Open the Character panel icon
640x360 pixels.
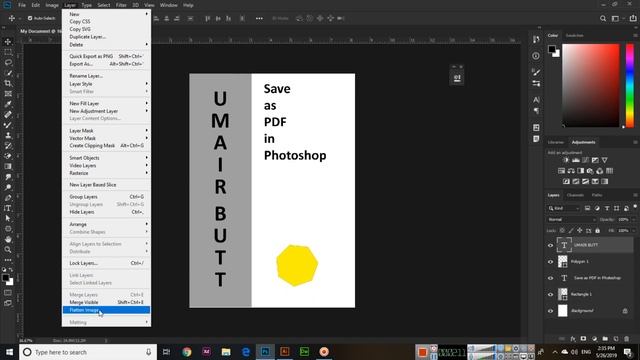[x=536, y=100]
